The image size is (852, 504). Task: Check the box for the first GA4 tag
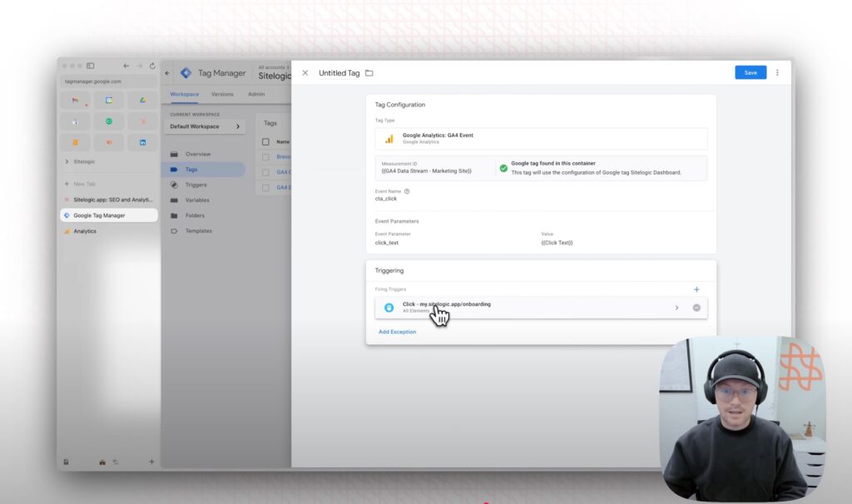[265, 172]
